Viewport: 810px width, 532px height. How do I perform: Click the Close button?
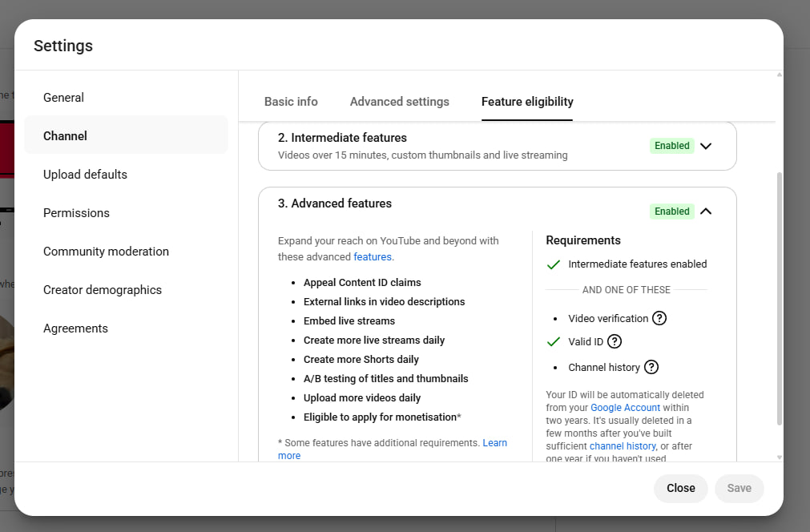point(680,488)
